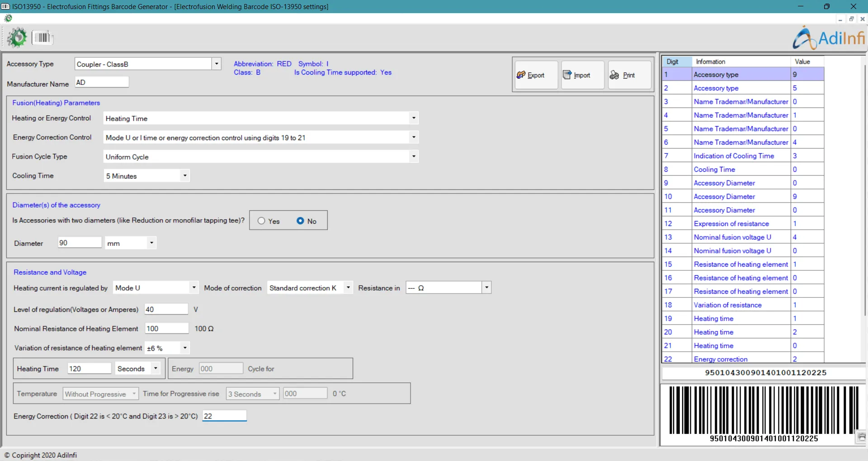
Task: Open the Fusion Cycle Type dropdown
Action: point(413,157)
